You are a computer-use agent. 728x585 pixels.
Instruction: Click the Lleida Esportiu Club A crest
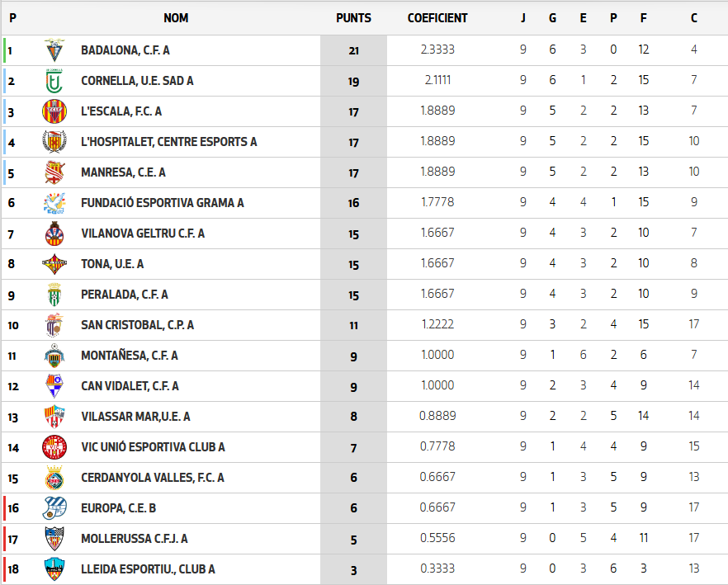point(54,569)
